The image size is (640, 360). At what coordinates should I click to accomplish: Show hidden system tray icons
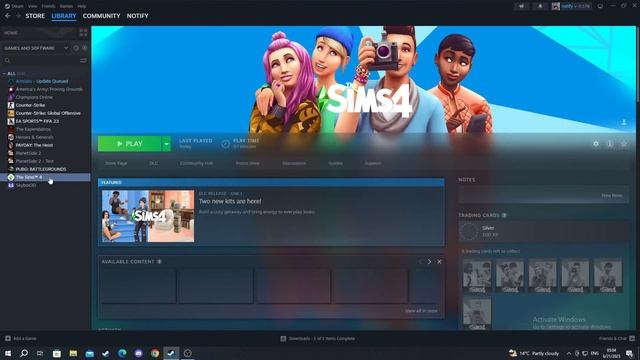coord(568,353)
